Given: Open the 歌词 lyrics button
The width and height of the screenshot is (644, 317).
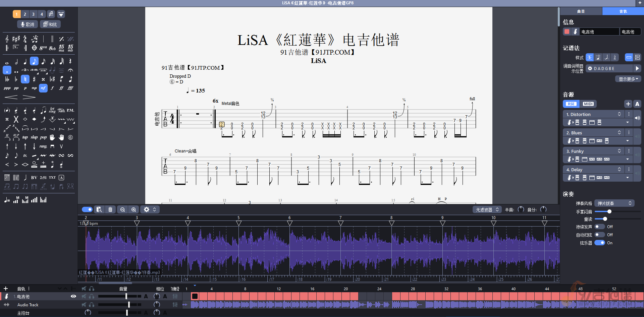Looking at the screenshot, I should pos(27,24).
